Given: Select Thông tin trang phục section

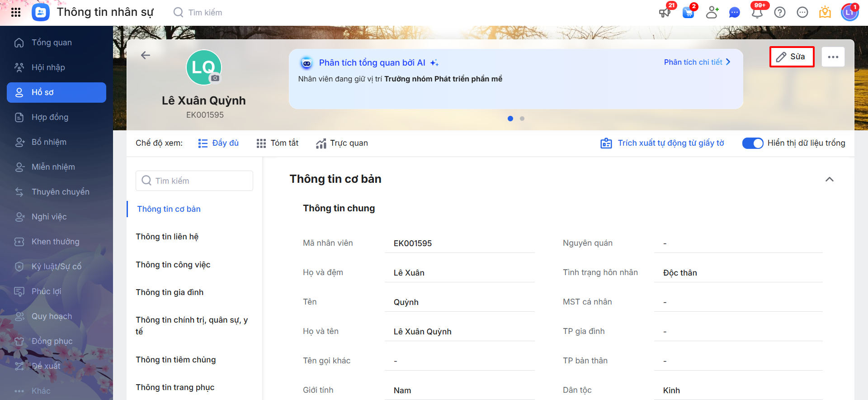Looking at the screenshot, I should click(175, 387).
